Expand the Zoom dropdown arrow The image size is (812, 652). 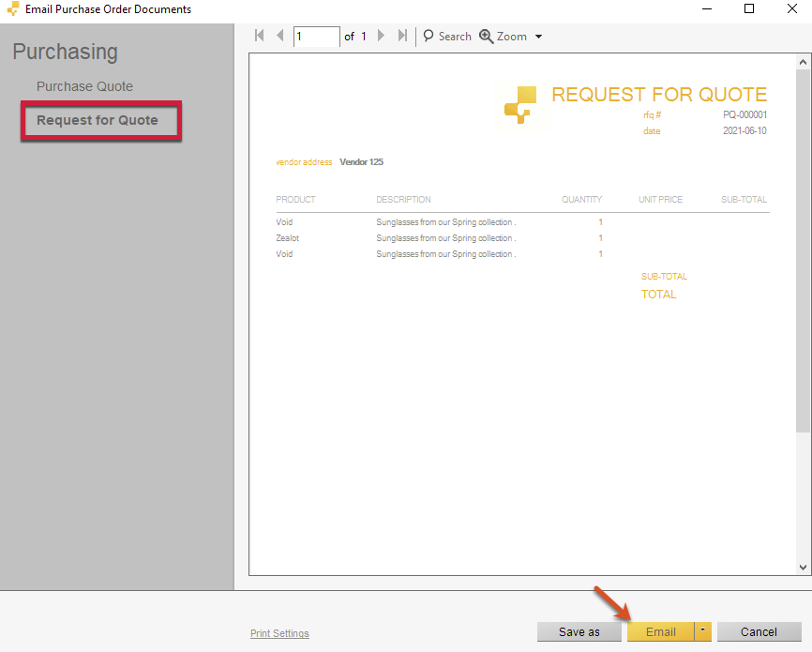[x=538, y=37]
